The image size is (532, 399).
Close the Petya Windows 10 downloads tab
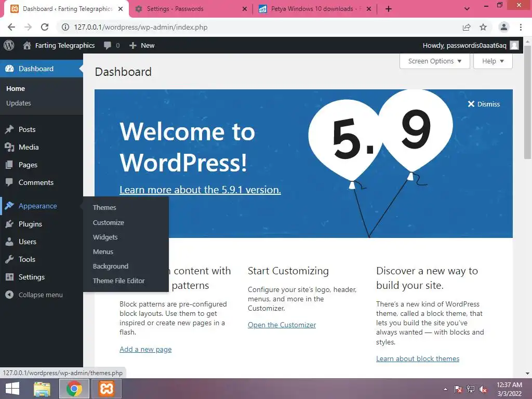[369, 9]
